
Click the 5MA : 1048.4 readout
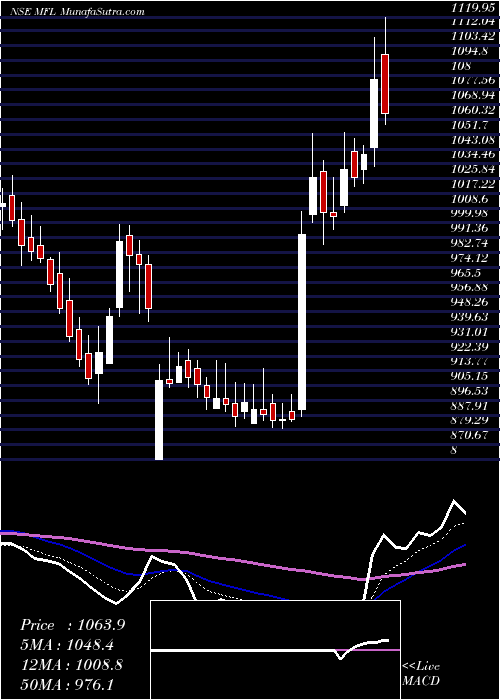click(66, 644)
